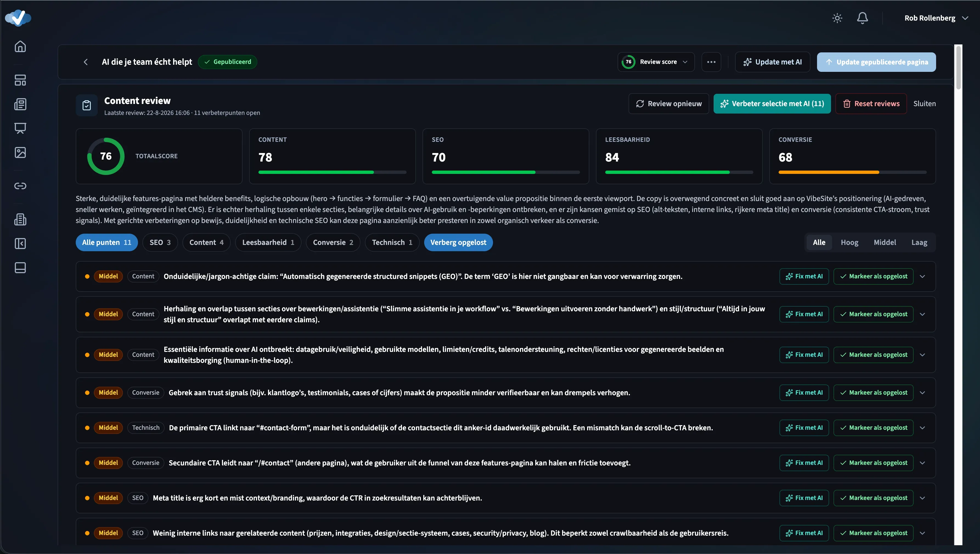The height and width of the screenshot is (554, 980).
Task: Select Alle priority filter
Action: pyautogui.click(x=819, y=242)
